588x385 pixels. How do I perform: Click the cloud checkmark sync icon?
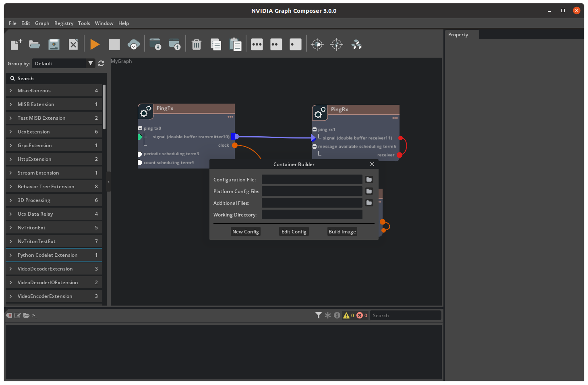134,44
